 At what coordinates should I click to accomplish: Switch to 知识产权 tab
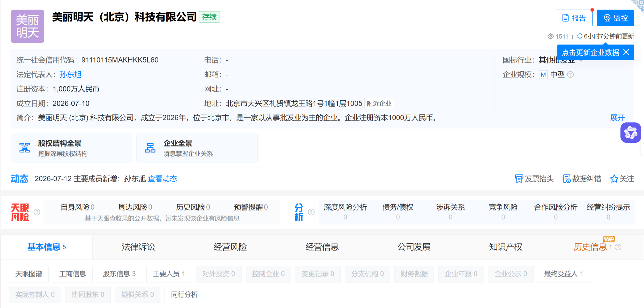coord(506,247)
